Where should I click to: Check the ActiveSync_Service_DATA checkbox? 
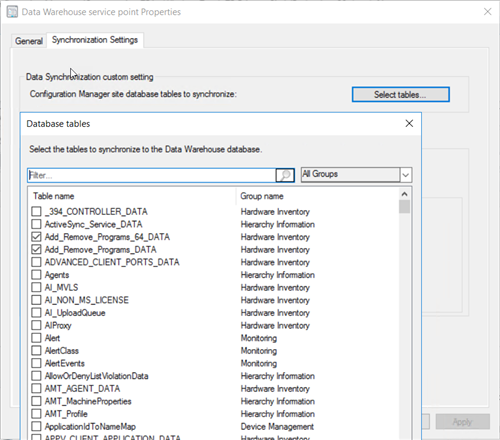(36, 224)
